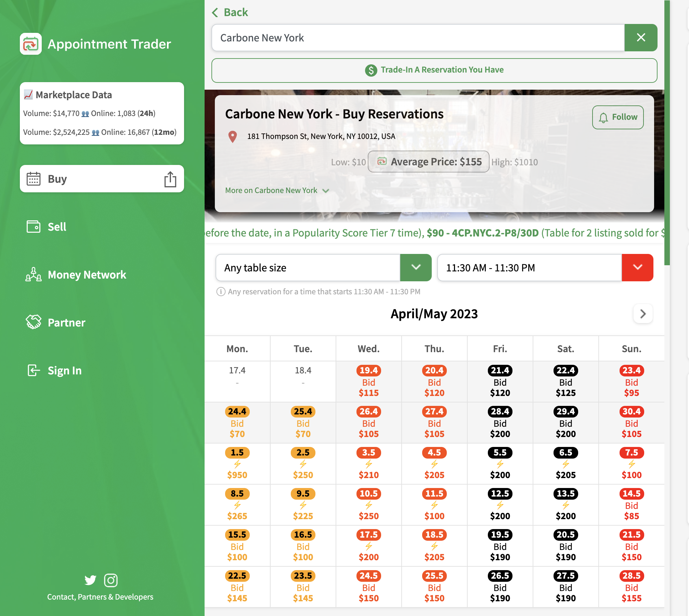Click the address 181 Thompson St text
This screenshot has height=616, width=689.
tap(321, 137)
